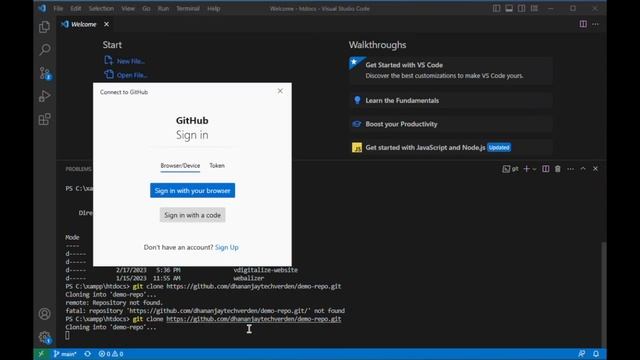Open Get started with JavaScript and Node.js
The width and height of the screenshot is (640, 360).
point(451,147)
